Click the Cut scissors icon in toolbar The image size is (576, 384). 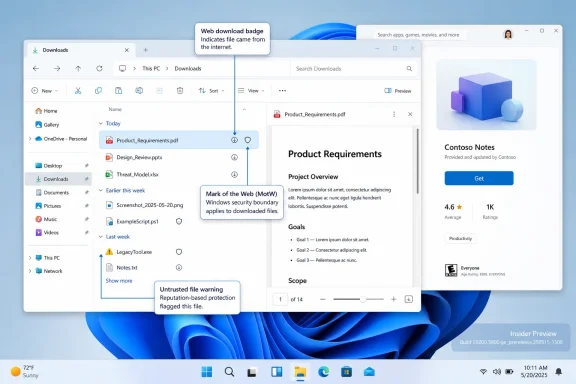coord(78,91)
